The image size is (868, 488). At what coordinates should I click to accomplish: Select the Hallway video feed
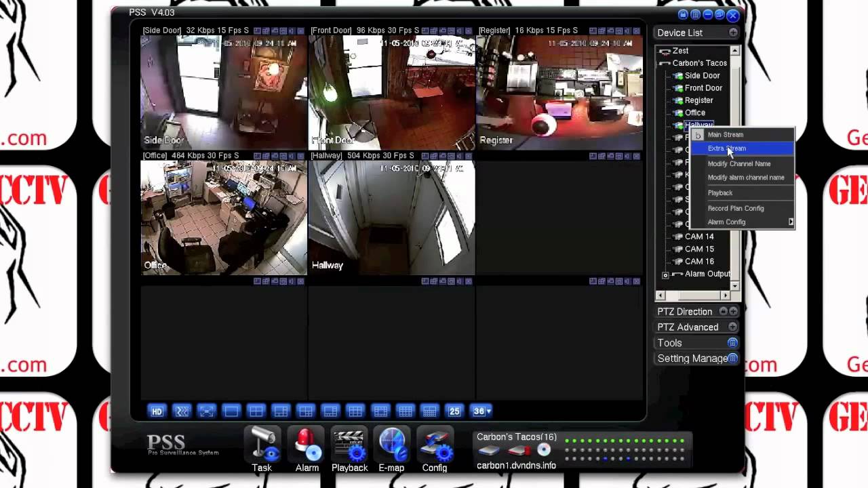click(391, 218)
